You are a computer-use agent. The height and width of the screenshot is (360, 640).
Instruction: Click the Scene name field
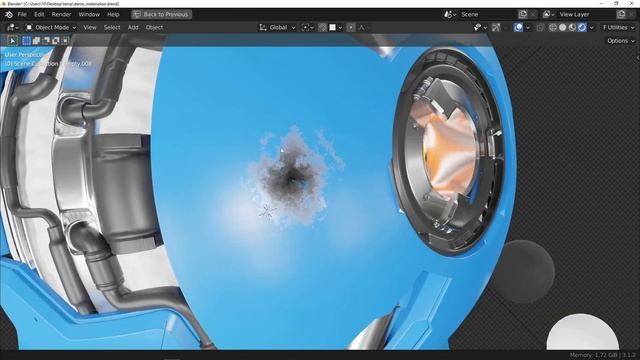coord(488,14)
